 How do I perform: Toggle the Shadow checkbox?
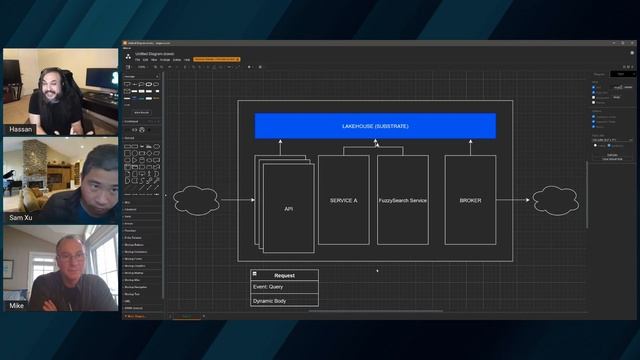pyautogui.click(x=593, y=102)
